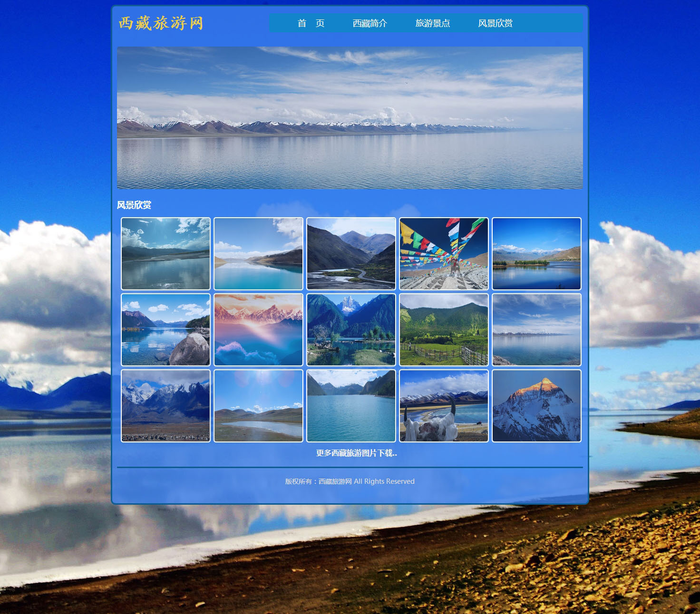
Task: View the snowy range over plain thumbnail
Action: [x=165, y=406]
